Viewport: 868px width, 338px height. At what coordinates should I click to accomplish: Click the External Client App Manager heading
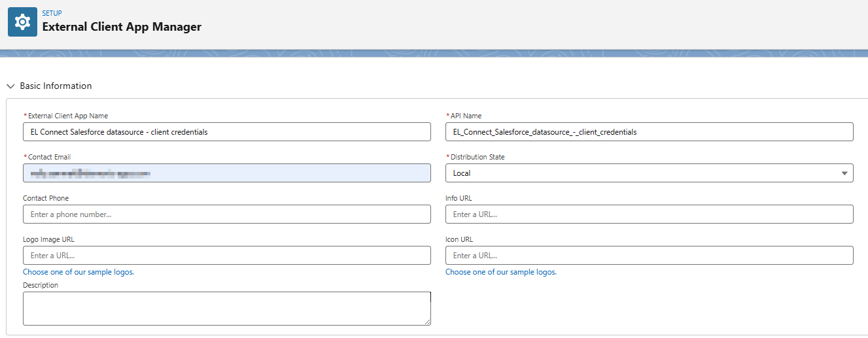[122, 27]
